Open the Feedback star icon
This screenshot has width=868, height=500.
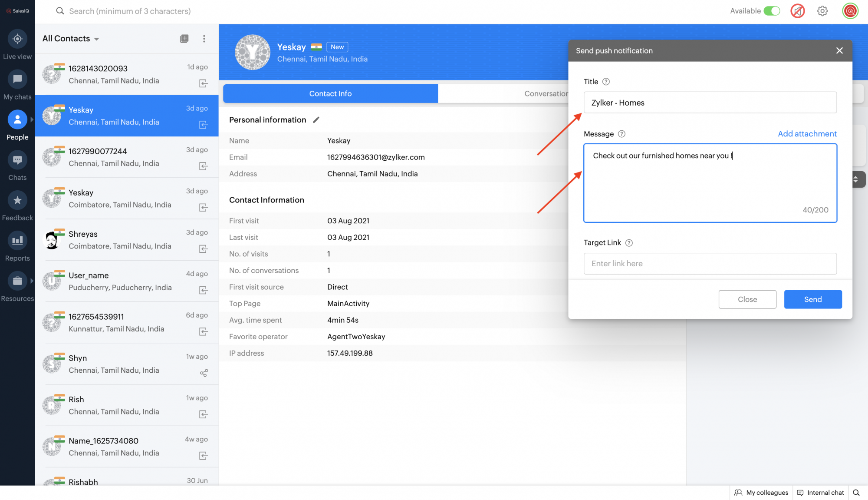point(17,200)
